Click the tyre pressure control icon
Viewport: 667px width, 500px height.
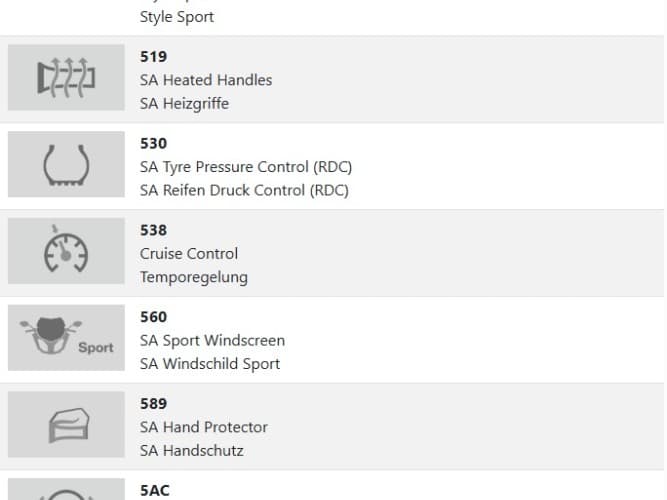click(66, 165)
